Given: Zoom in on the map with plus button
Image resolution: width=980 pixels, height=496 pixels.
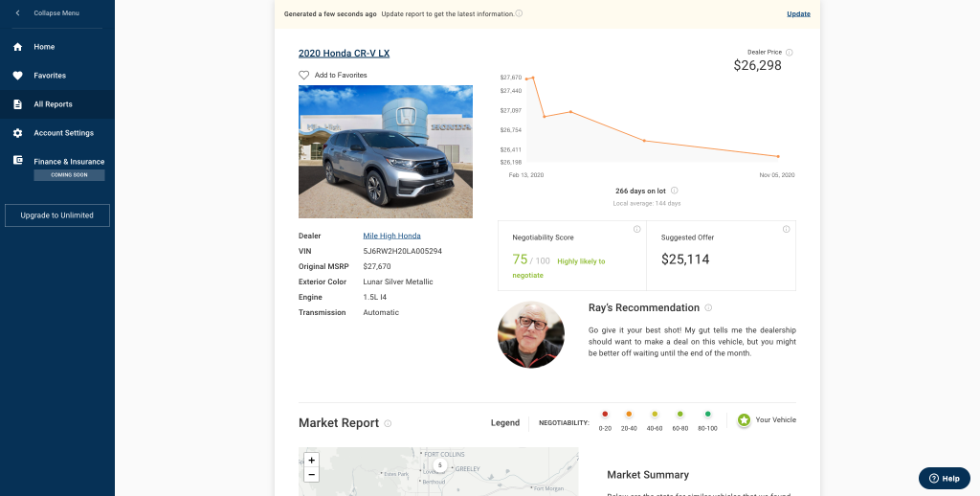Looking at the screenshot, I should [311, 461].
